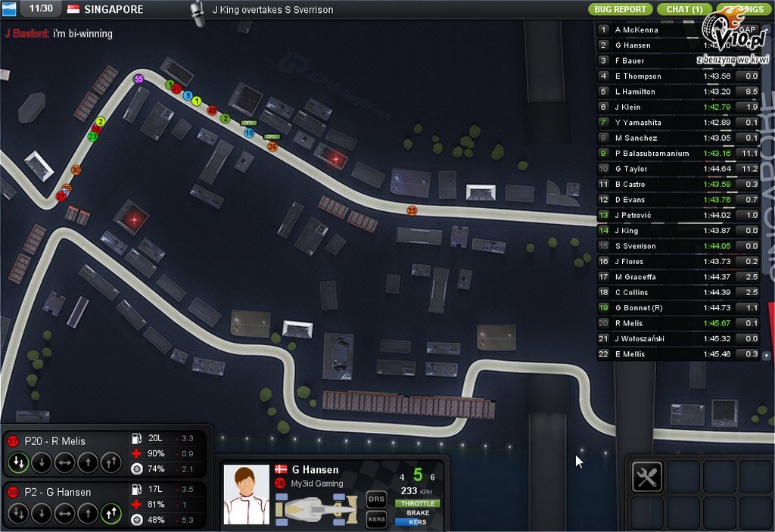This screenshot has width=775, height=532.
Task: Click the 38 badge beside My3id Gaming
Action: point(280,483)
